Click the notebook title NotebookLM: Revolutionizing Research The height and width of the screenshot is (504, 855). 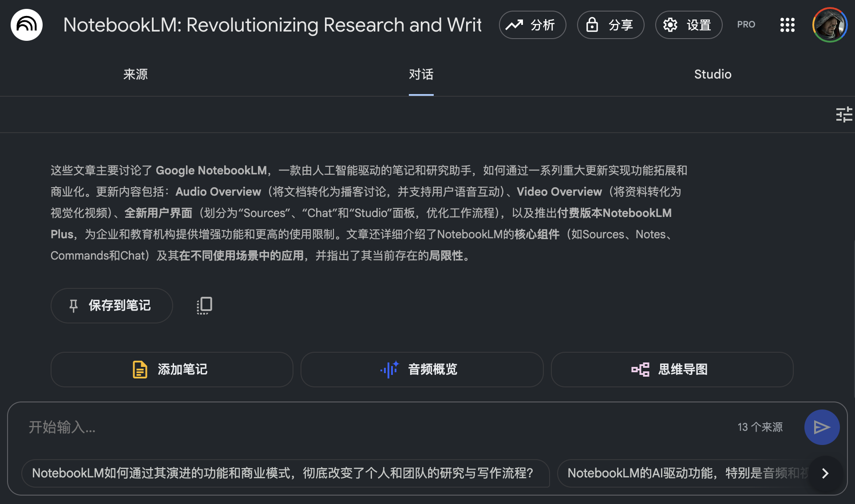[x=273, y=25]
